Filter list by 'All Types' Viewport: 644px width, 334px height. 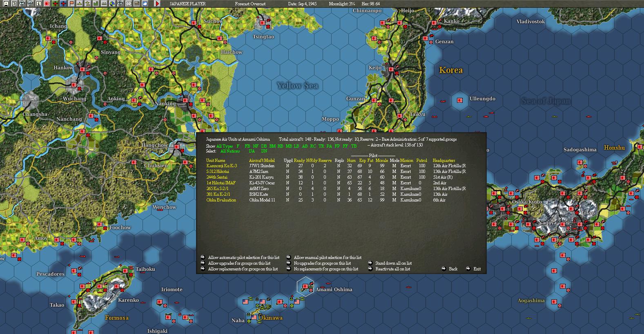pyautogui.click(x=225, y=146)
